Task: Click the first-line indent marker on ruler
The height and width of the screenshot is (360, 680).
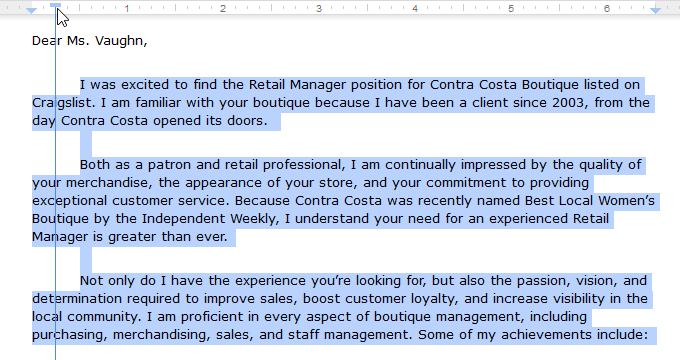Action: pyautogui.click(x=55, y=5)
